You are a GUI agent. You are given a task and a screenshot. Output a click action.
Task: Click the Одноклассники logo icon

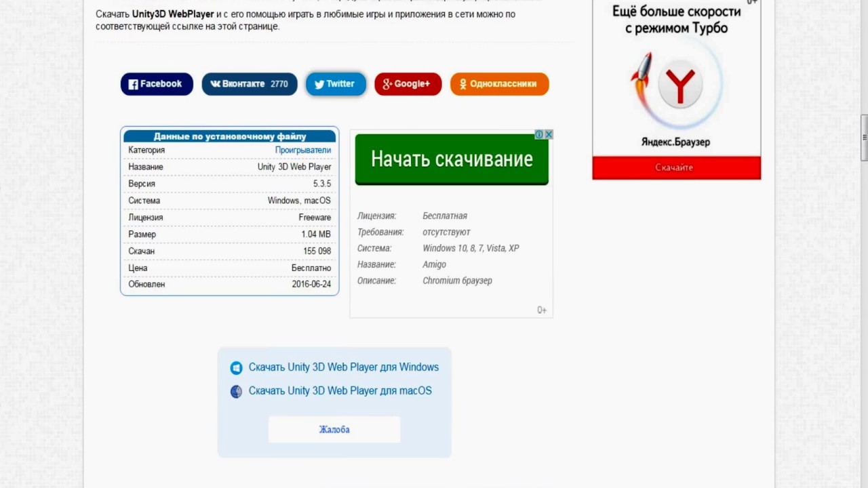[x=463, y=85]
